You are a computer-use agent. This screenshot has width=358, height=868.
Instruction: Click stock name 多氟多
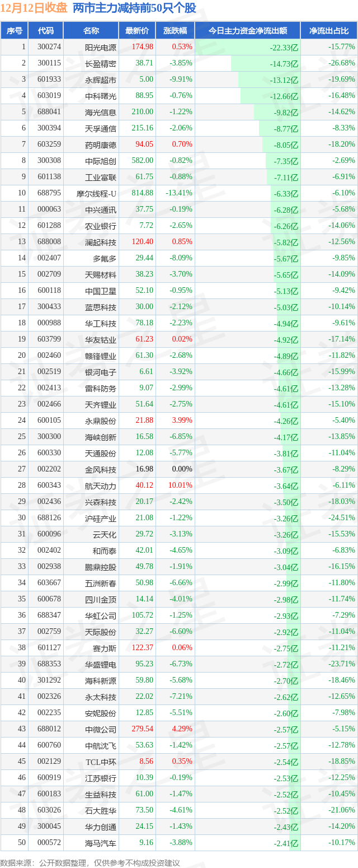click(x=105, y=258)
